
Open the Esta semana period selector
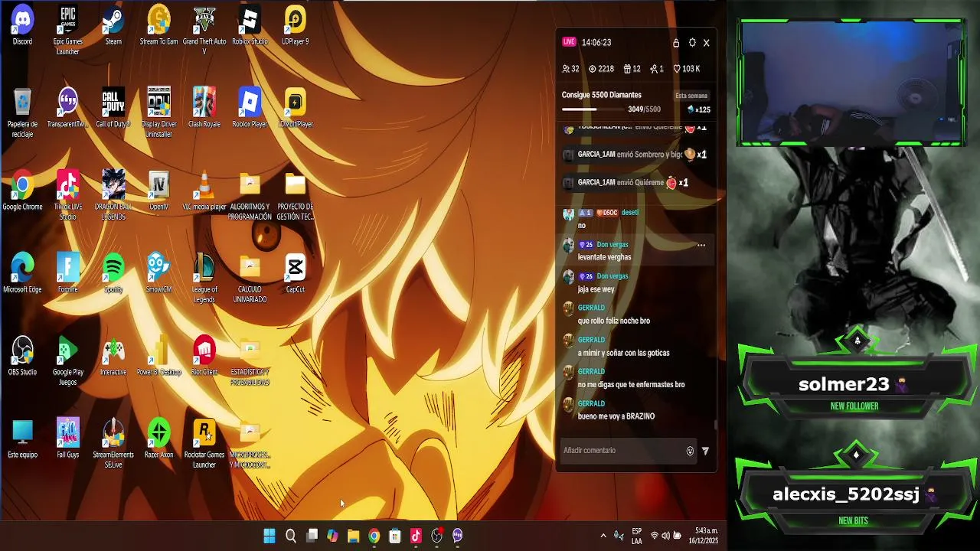point(691,96)
